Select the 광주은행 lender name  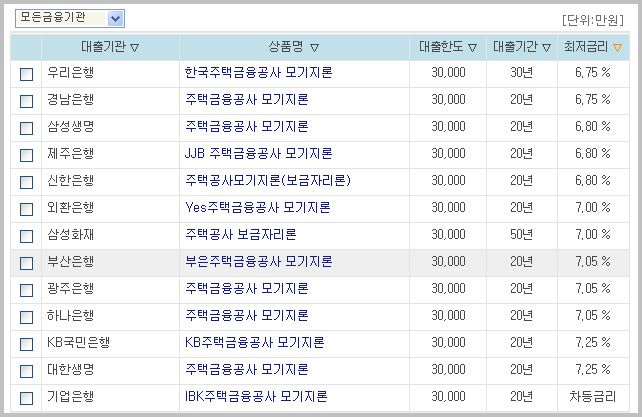70,289
